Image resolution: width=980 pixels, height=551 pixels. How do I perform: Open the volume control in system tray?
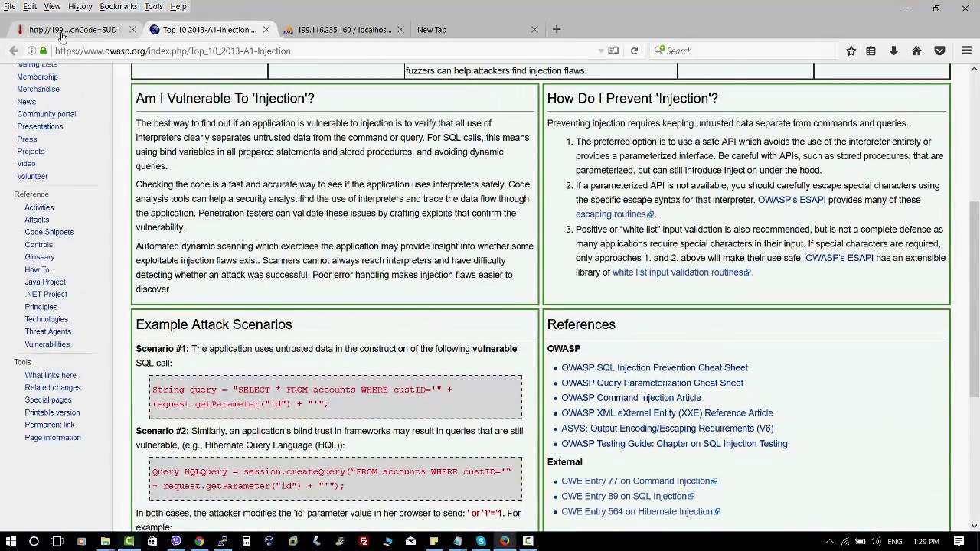click(x=875, y=541)
